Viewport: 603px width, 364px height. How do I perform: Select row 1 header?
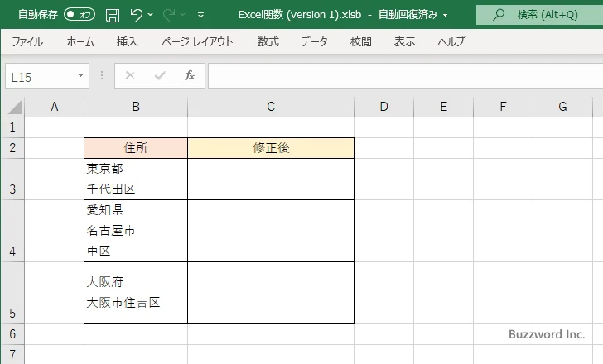click(x=12, y=127)
